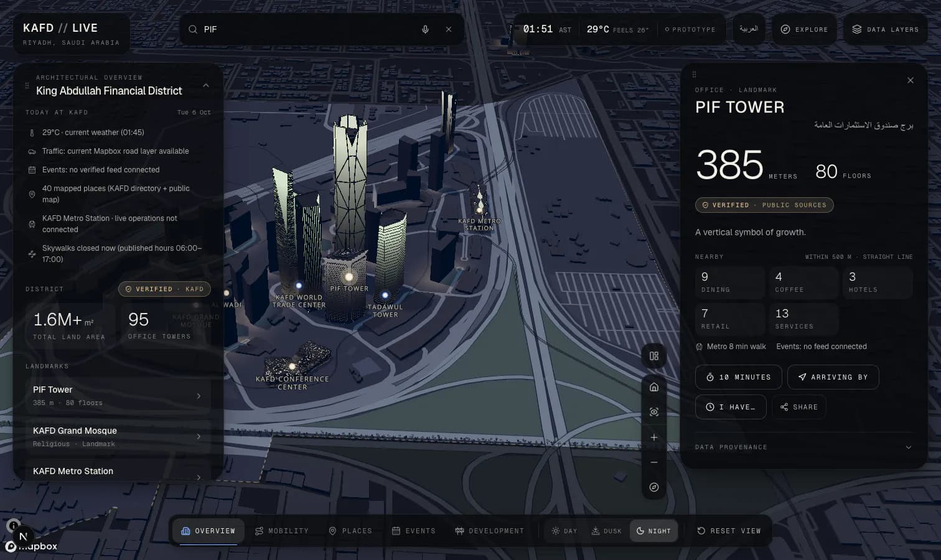Click the home view icon on map controls
The width and height of the screenshot is (941, 560).
[x=654, y=387]
